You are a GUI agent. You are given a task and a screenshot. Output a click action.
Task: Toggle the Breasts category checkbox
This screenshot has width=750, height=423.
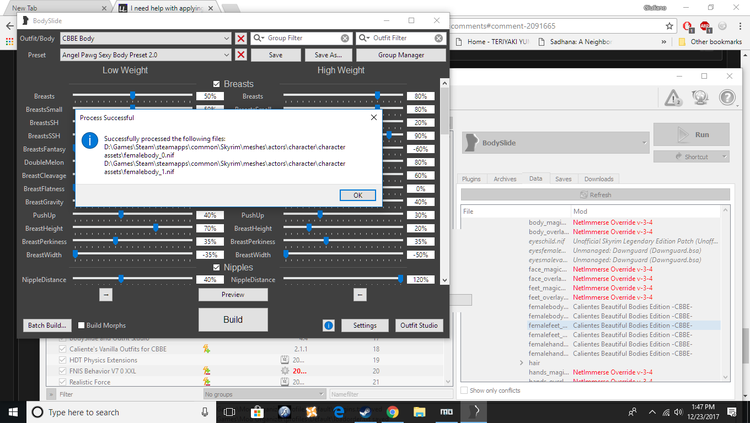tap(216, 84)
